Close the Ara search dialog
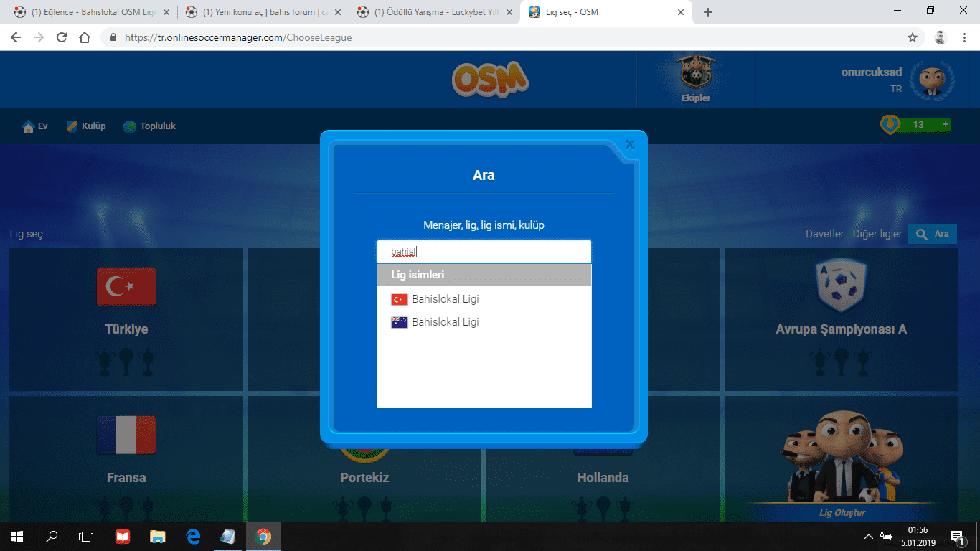The height and width of the screenshot is (551, 980). [630, 144]
